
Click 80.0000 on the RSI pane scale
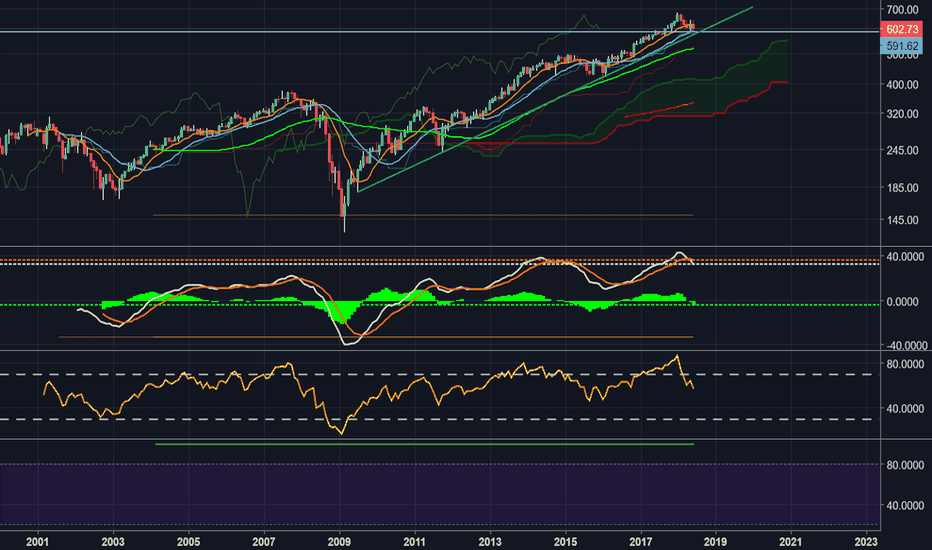coord(905,364)
